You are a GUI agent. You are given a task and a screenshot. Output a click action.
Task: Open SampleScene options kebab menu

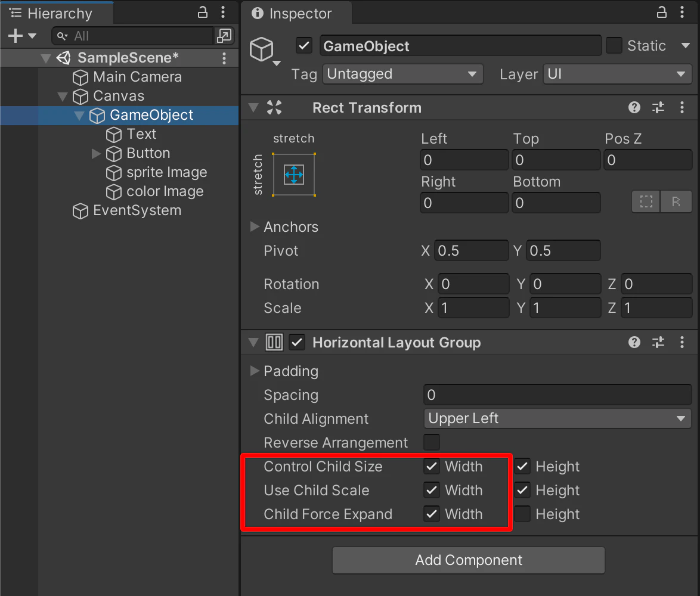click(224, 58)
